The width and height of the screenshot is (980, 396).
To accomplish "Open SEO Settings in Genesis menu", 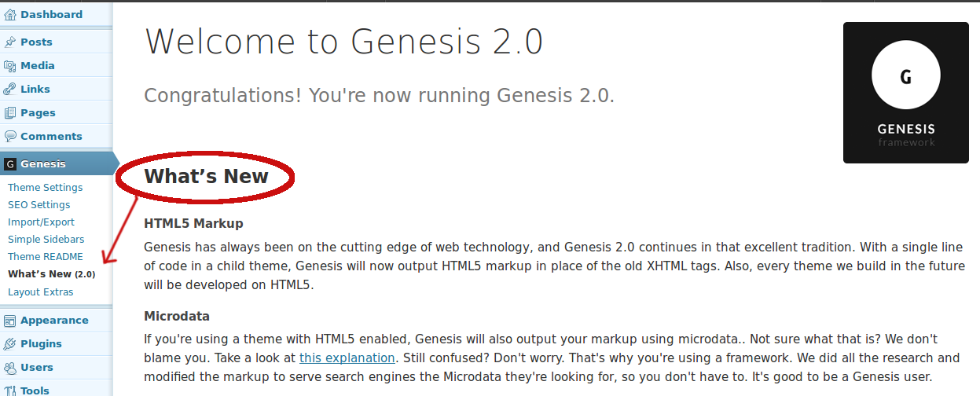I will (39, 204).
